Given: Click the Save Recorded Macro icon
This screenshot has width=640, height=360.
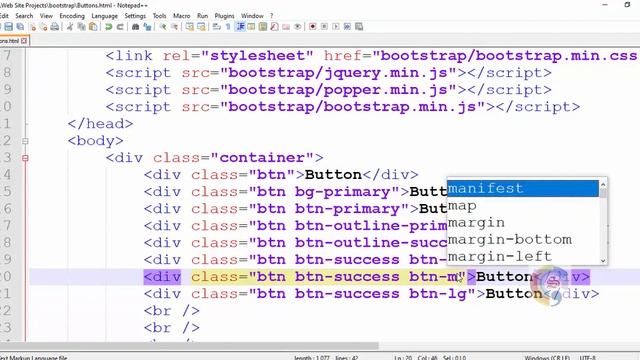Looking at the screenshot, I should 359,27.
